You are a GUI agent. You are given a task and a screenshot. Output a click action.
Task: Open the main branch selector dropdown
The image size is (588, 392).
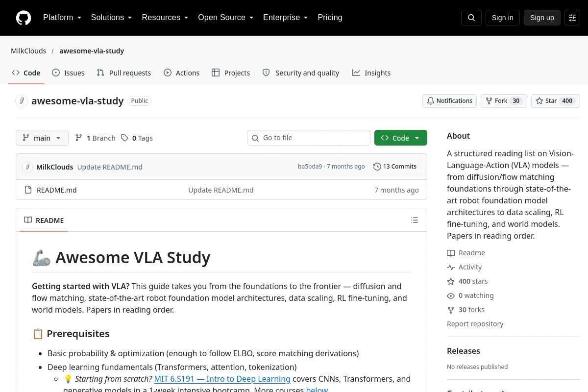tap(42, 138)
